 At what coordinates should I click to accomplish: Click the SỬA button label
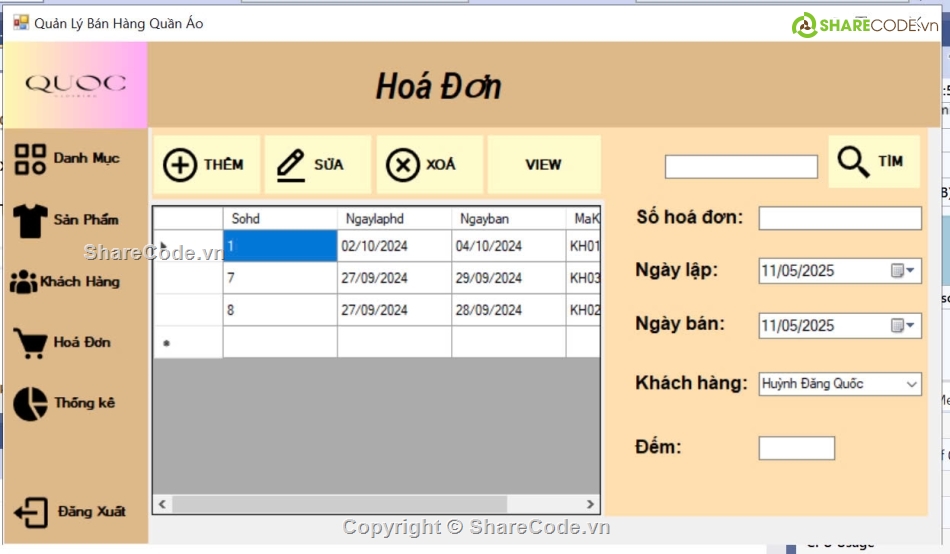click(x=328, y=164)
